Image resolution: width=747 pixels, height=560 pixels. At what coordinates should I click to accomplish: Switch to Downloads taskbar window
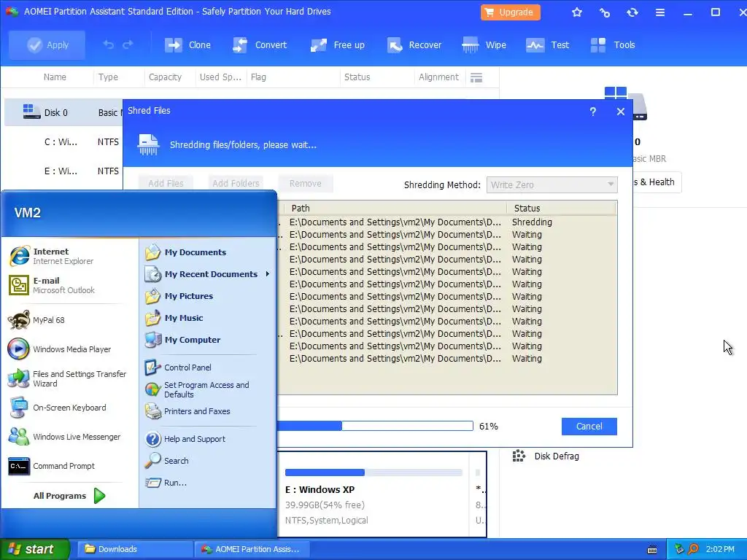134,549
